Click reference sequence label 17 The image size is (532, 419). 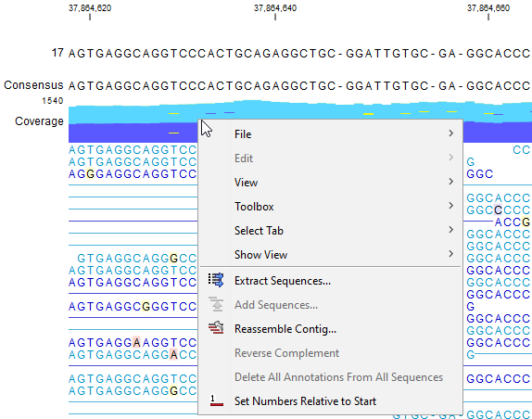point(57,53)
